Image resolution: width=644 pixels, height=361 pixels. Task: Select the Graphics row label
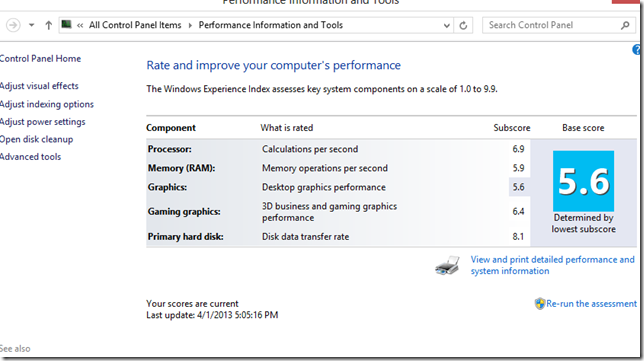pos(167,187)
